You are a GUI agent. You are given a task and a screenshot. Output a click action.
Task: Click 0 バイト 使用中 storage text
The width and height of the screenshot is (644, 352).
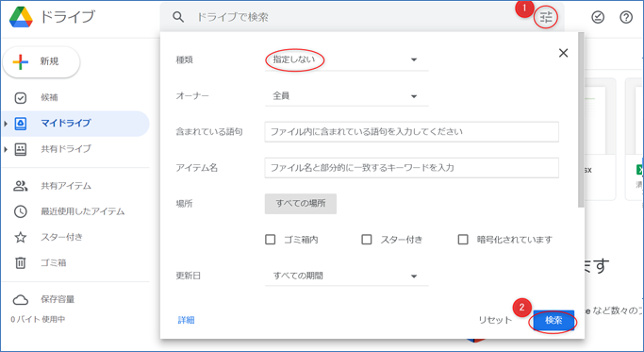pyautogui.click(x=38, y=319)
